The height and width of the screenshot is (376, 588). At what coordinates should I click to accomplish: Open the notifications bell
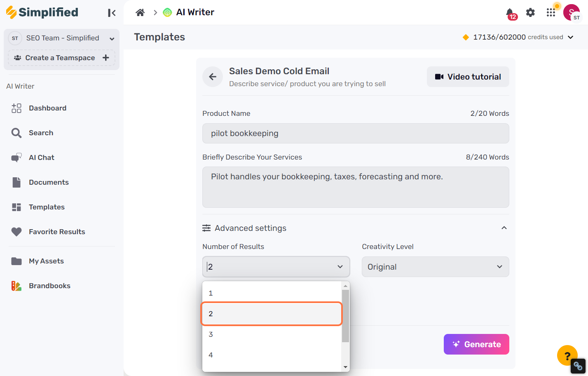(511, 13)
